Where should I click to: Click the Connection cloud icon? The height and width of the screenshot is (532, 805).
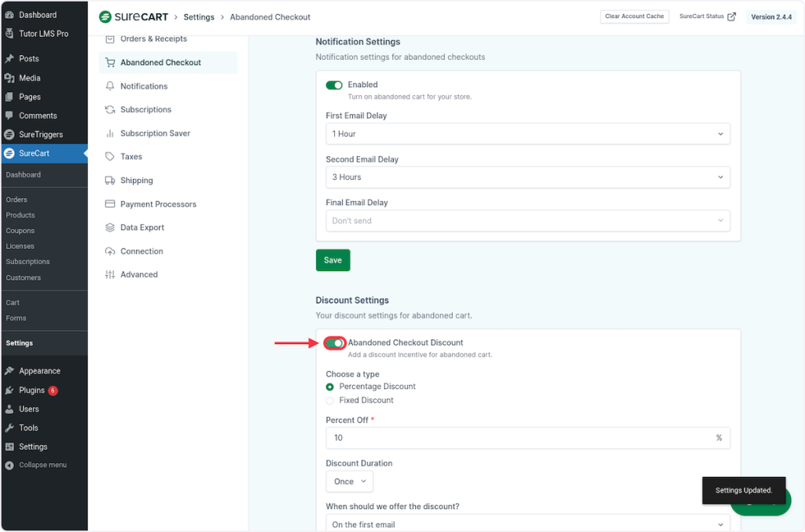tap(110, 251)
